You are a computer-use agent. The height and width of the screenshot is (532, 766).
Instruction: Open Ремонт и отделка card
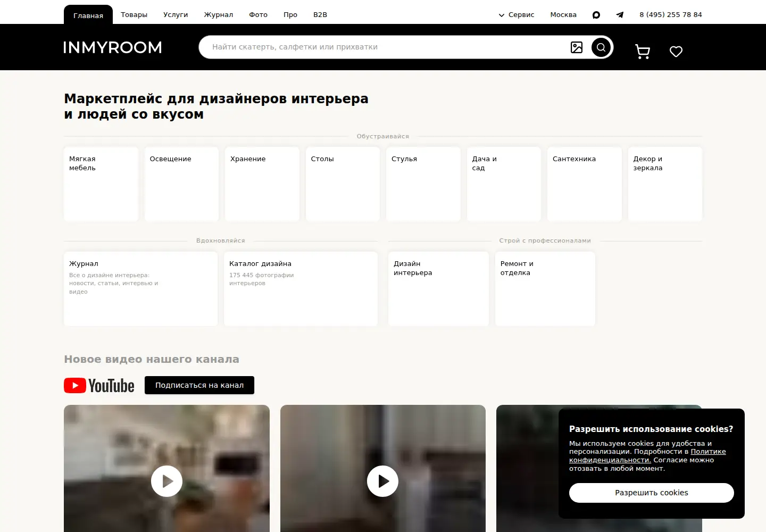pos(545,289)
